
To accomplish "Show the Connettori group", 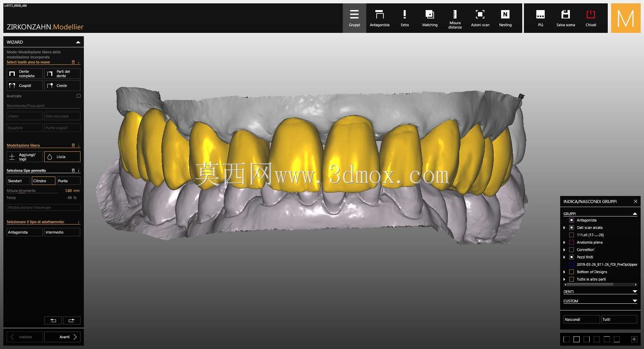I will [572, 250].
